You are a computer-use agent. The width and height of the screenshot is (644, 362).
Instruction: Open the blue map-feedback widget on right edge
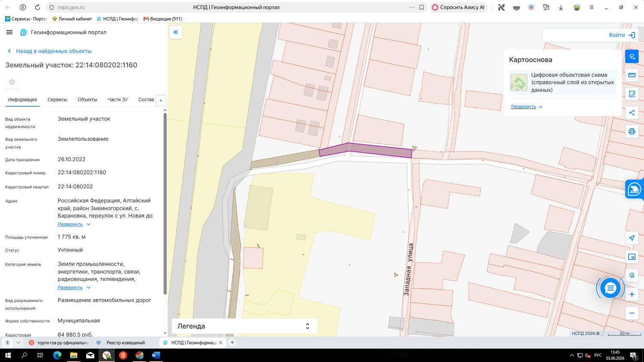coord(635,189)
